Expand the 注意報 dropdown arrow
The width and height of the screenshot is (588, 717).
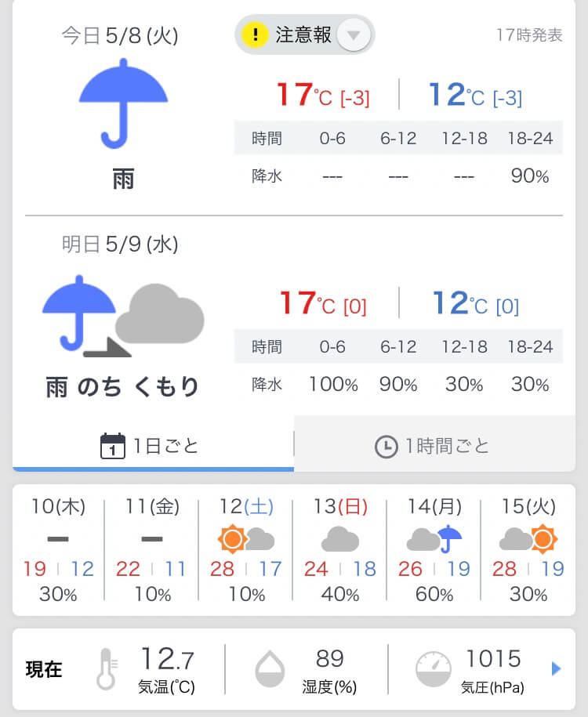354,35
